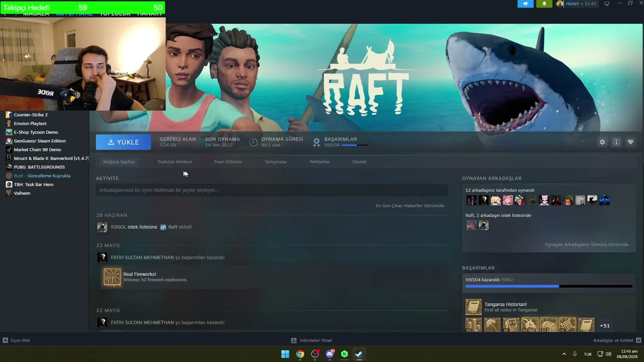Viewport: 644px width, 362px height.
Task: Open Discord from the taskbar
Action: (x=330, y=354)
